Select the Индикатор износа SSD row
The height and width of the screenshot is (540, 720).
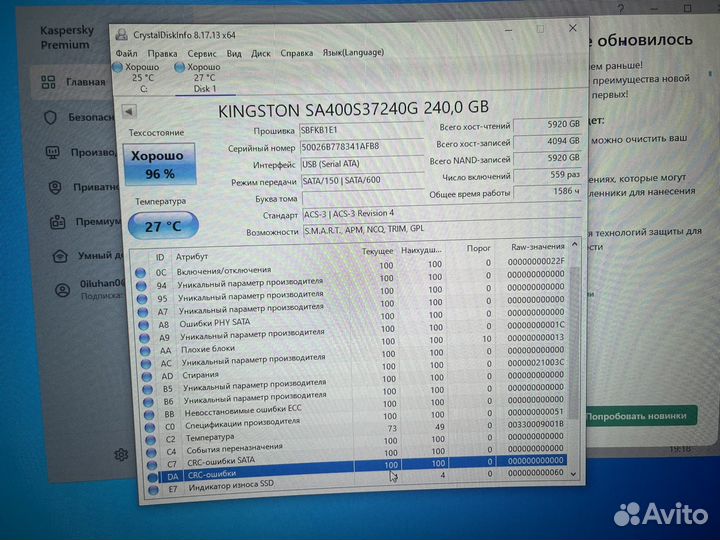[360, 482]
